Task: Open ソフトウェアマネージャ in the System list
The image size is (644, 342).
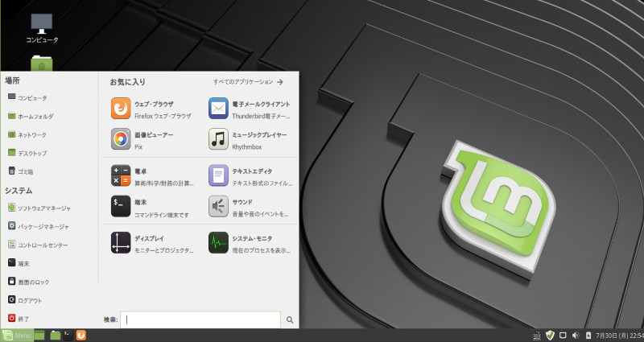Action: [x=39, y=208]
